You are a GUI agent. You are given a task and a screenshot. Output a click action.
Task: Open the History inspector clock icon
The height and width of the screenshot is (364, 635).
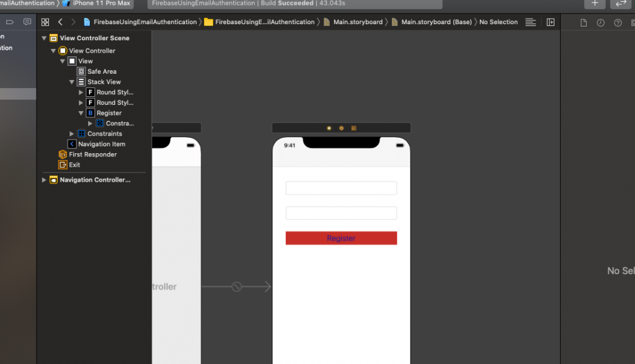coord(599,22)
